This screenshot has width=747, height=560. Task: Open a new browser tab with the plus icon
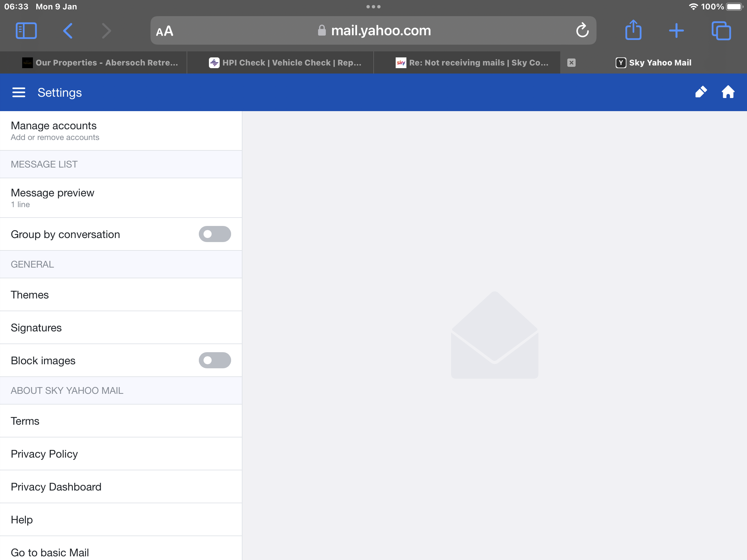tap(676, 30)
